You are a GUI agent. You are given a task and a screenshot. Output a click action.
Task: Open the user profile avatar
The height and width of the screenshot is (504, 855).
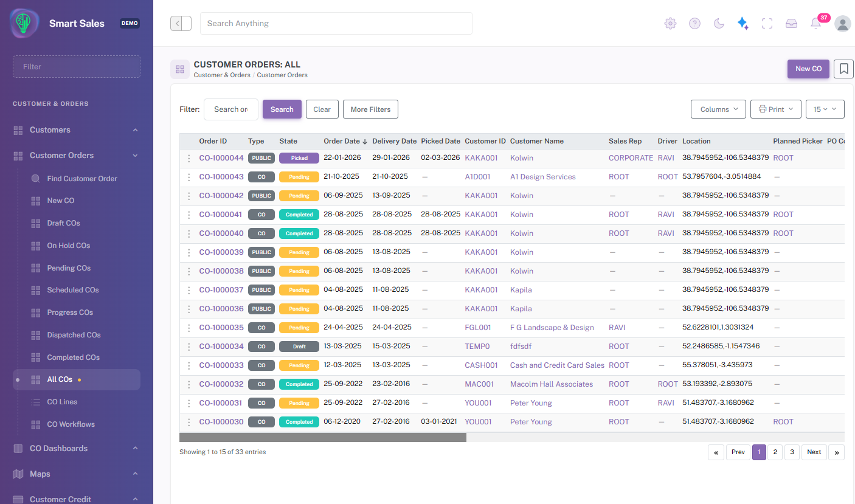(843, 24)
